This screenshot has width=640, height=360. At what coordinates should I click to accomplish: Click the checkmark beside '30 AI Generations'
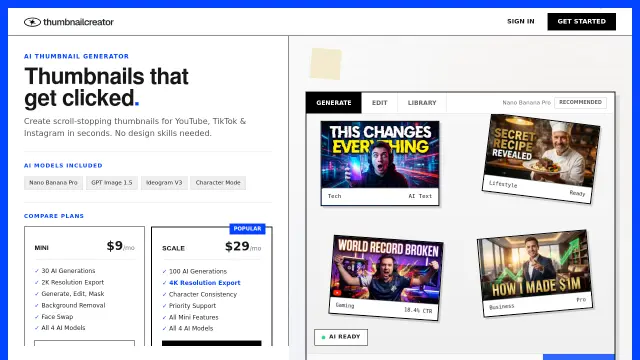coord(37,271)
